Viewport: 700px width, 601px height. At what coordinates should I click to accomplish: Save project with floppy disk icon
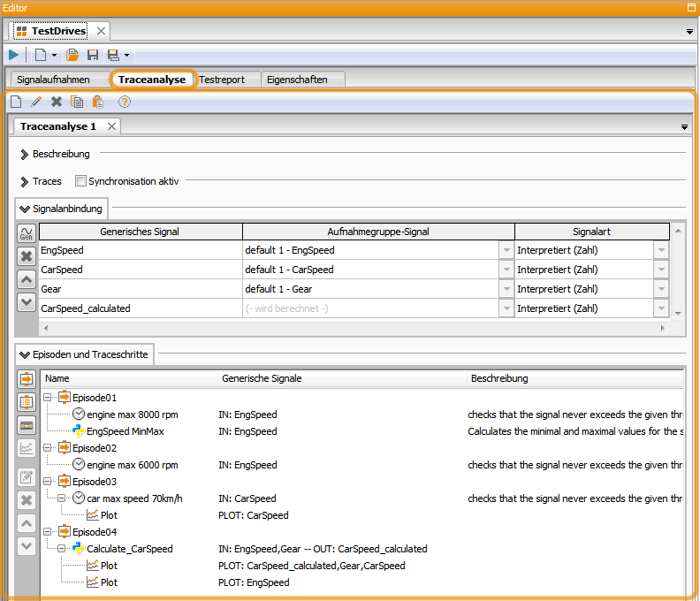point(93,55)
